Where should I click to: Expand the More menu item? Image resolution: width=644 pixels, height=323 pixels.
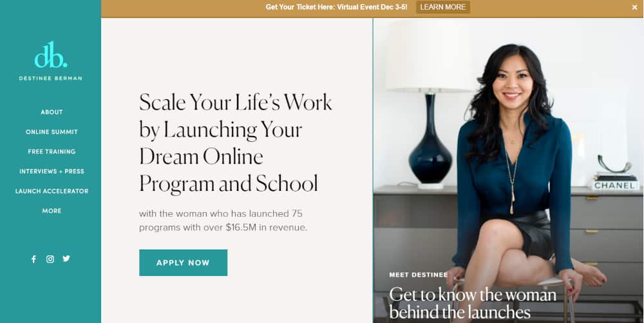tap(52, 211)
